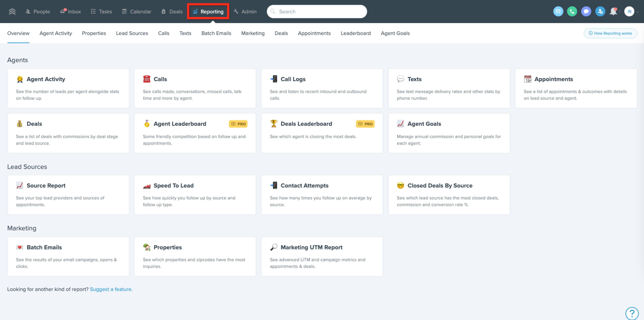The height and width of the screenshot is (320, 644).
Task: Open the account avatar menu
Action: [x=629, y=12]
